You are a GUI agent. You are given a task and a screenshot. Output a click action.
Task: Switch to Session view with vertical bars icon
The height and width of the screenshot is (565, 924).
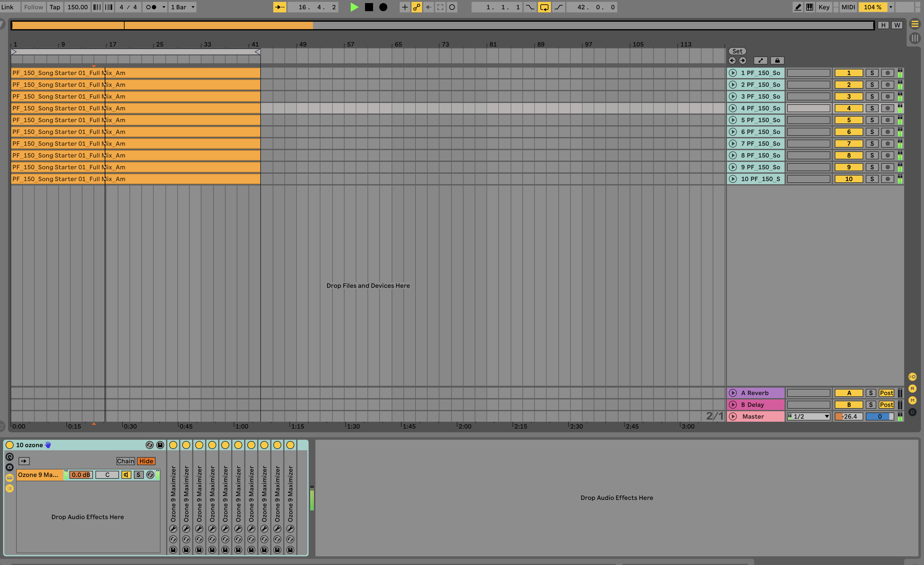(915, 38)
